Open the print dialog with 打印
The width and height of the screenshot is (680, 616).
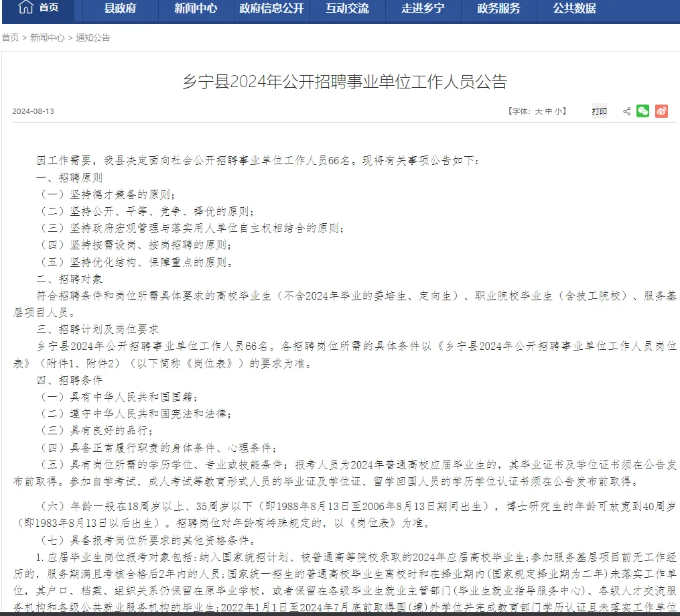click(599, 111)
